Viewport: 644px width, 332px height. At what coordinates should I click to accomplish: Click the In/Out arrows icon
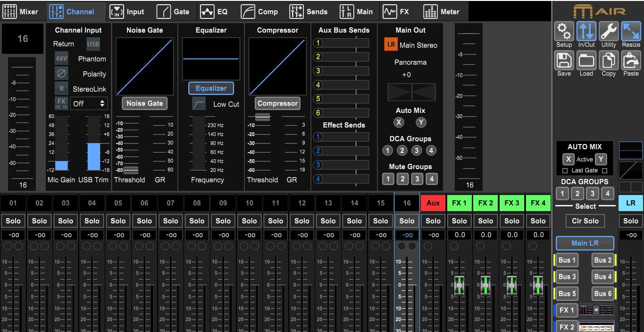586,31
